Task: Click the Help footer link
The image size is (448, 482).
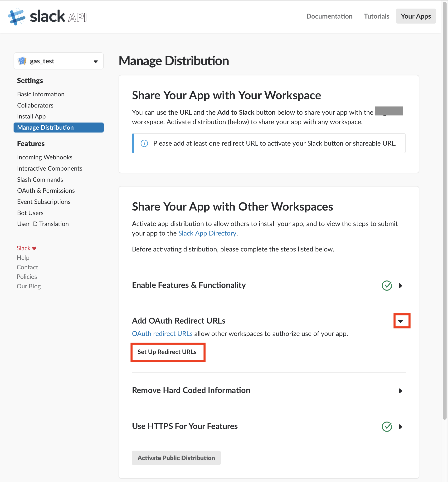Action: click(23, 258)
